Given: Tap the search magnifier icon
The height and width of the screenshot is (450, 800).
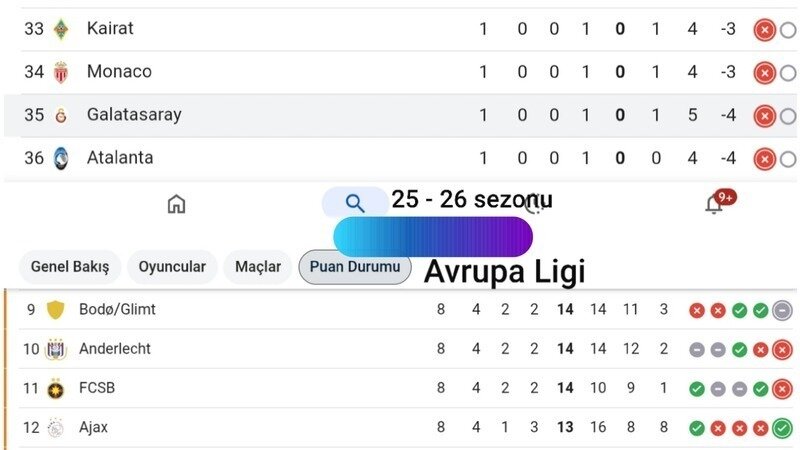Looking at the screenshot, I should (355, 203).
